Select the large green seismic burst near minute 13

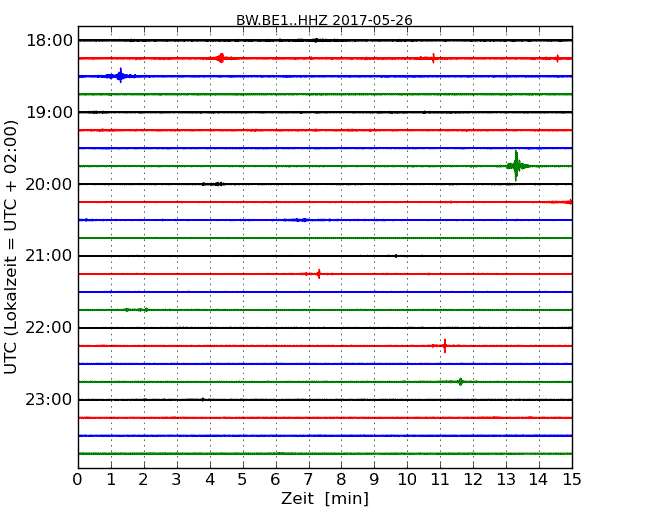517,166
